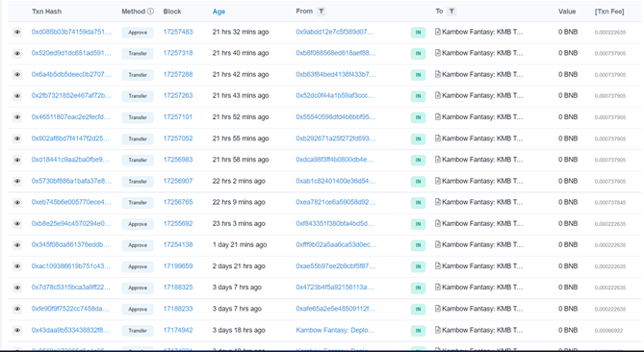Open block 17255692
The height and width of the screenshot is (352, 644).
click(x=178, y=223)
